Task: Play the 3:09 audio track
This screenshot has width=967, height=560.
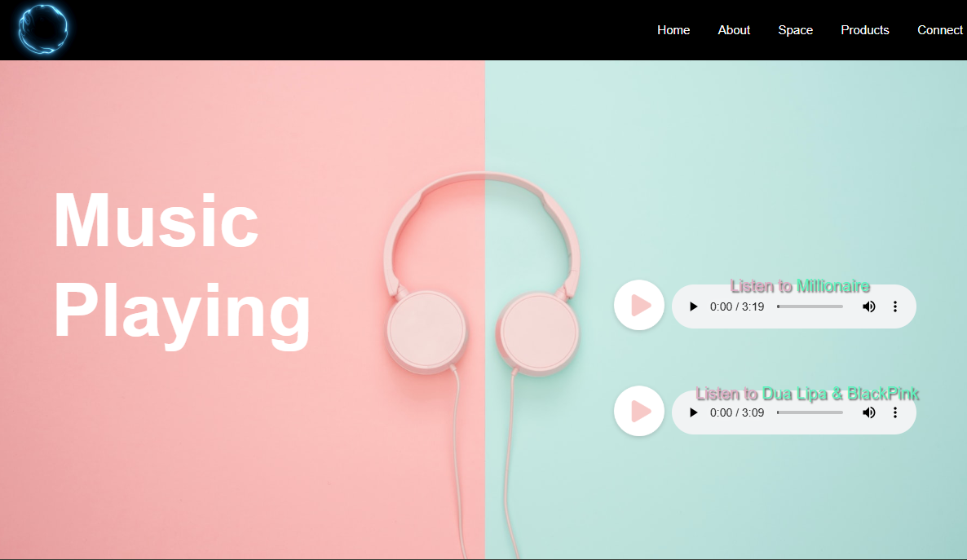Action: [x=693, y=412]
